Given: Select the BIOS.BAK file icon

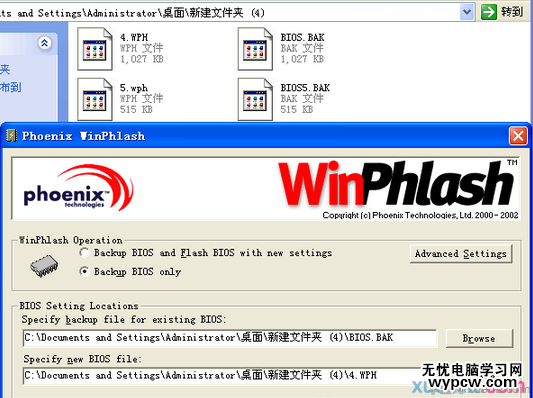Looking at the screenshot, I should click(x=255, y=49).
